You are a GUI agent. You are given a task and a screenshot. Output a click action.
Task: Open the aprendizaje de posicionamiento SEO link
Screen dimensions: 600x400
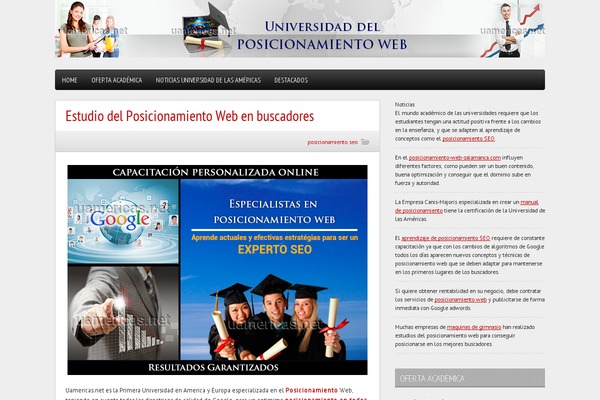tap(445, 238)
